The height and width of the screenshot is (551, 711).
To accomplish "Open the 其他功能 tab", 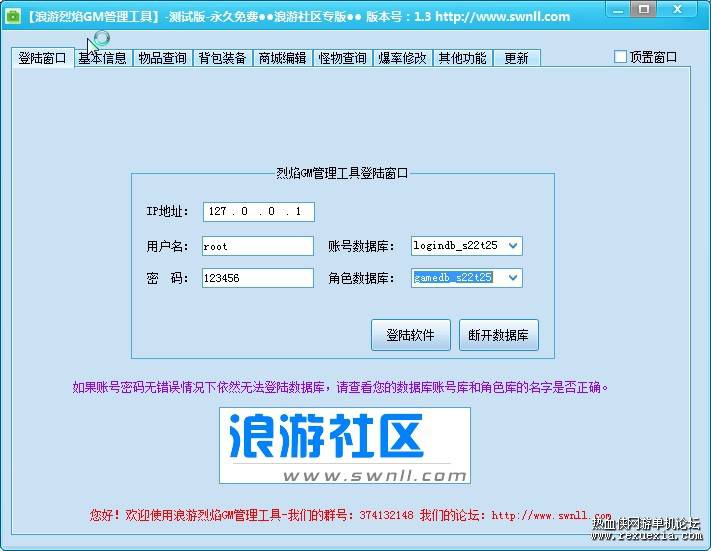I will (463, 58).
